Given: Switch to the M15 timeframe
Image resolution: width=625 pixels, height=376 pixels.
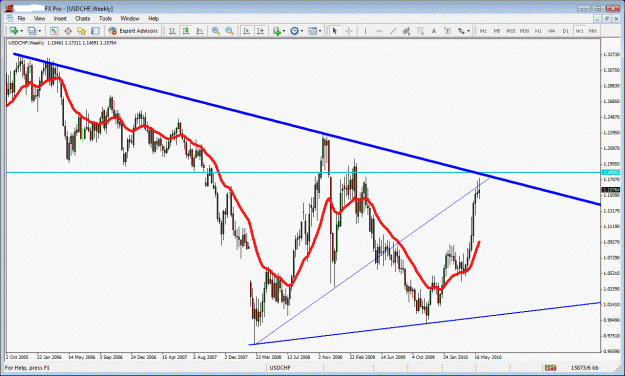Looking at the screenshot, I should (x=511, y=31).
